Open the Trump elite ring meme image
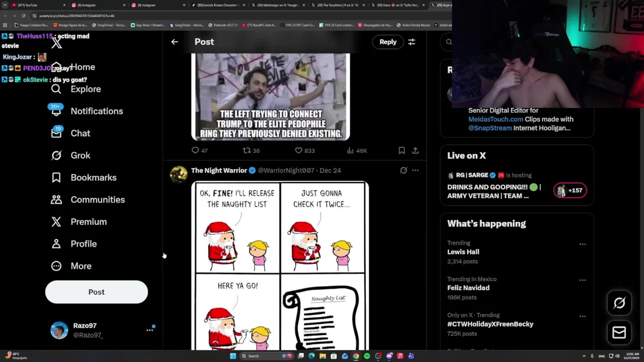The image size is (644, 362). pos(271,97)
